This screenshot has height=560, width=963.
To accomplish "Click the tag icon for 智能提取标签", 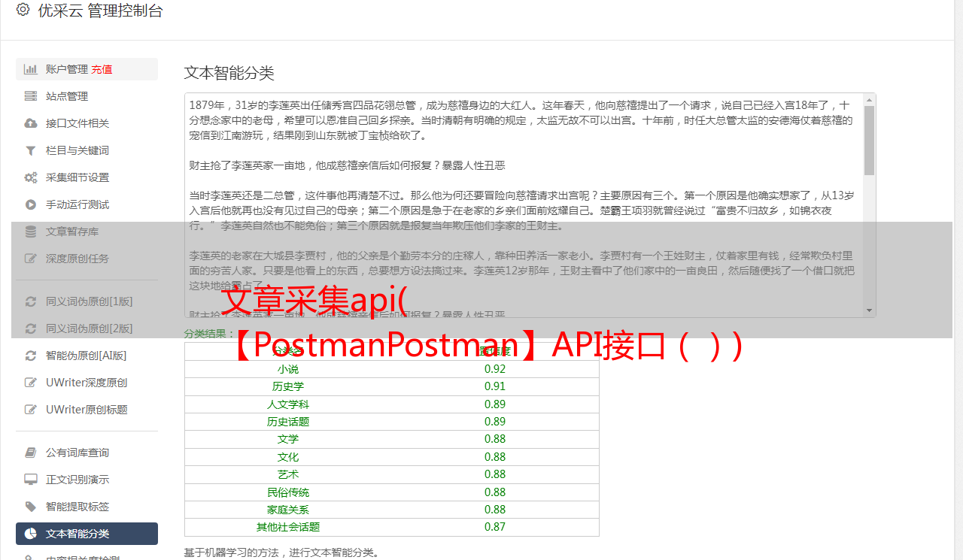I will coord(31,507).
